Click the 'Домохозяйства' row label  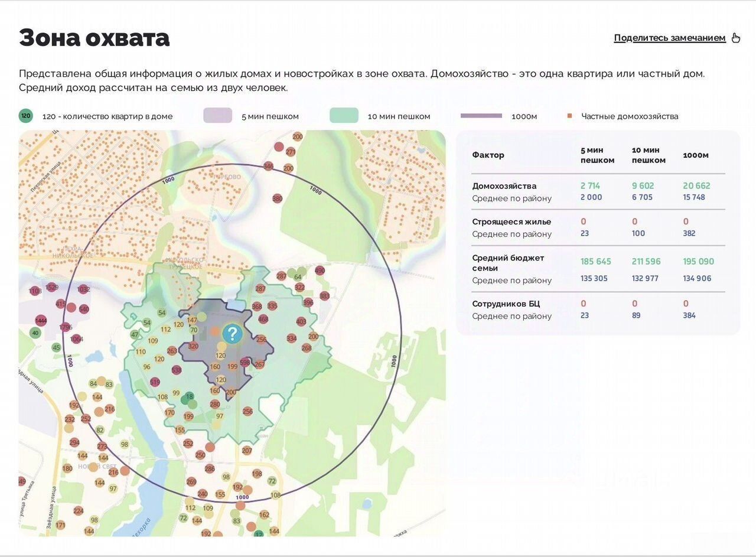pyautogui.click(x=504, y=186)
